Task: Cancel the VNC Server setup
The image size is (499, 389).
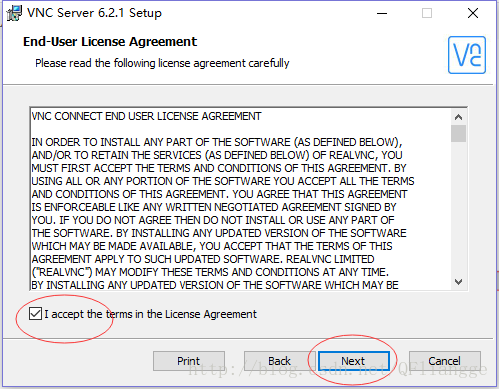Action: pyautogui.click(x=445, y=361)
